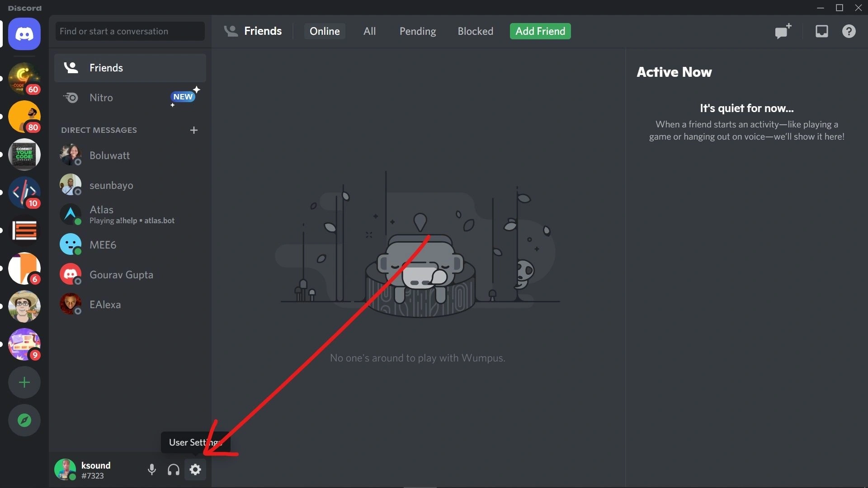Click the NEW badge beside Nitro
This screenshot has height=488, width=868.
[183, 97]
